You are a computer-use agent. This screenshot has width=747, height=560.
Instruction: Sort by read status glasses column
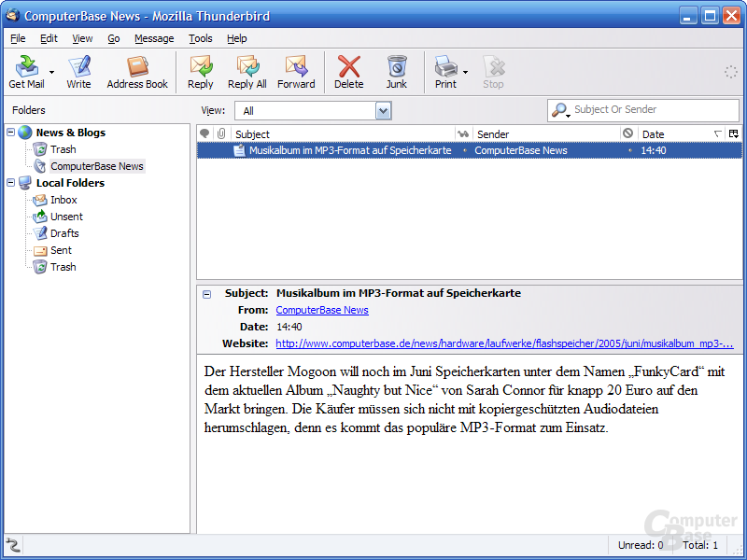point(463,133)
